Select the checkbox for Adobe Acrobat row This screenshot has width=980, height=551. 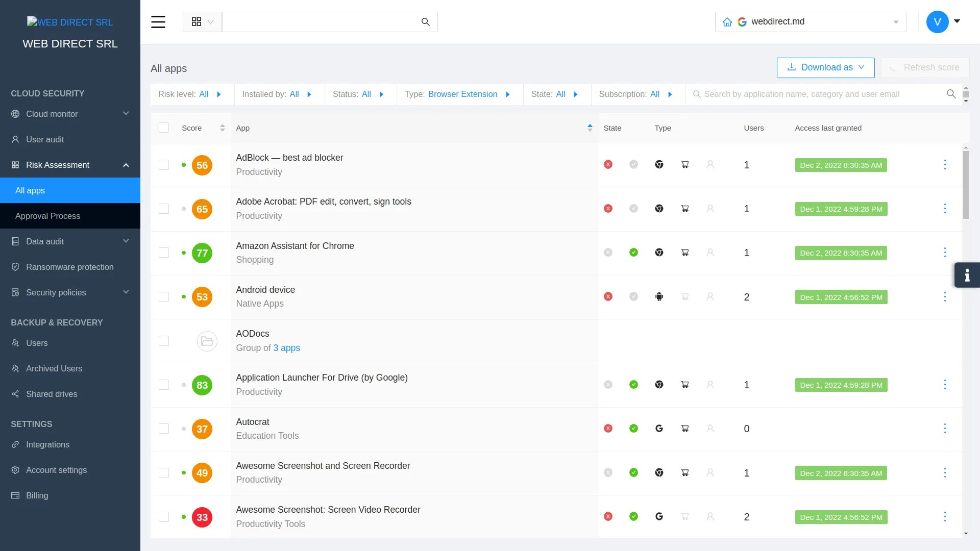click(x=163, y=209)
